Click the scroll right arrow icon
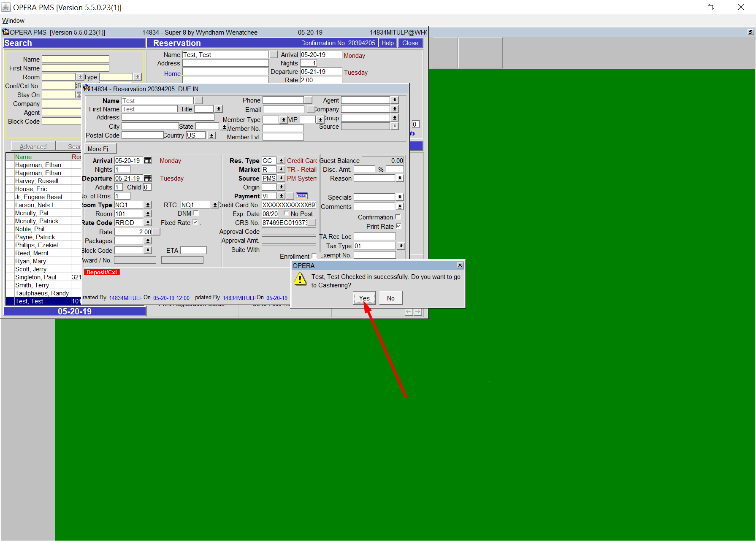Image resolution: width=756 pixels, height=541 pixels. coord(417,312)
